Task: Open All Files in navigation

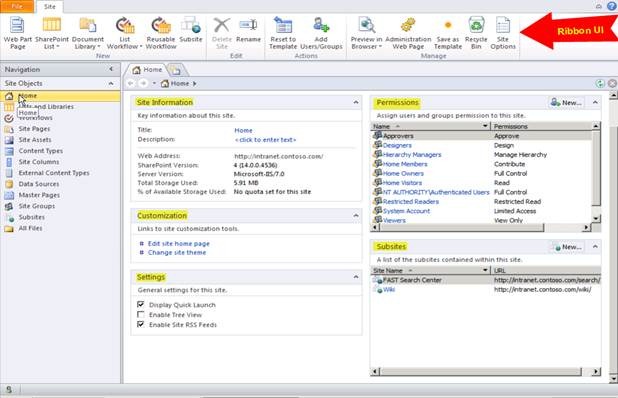Action: [30, 228]
